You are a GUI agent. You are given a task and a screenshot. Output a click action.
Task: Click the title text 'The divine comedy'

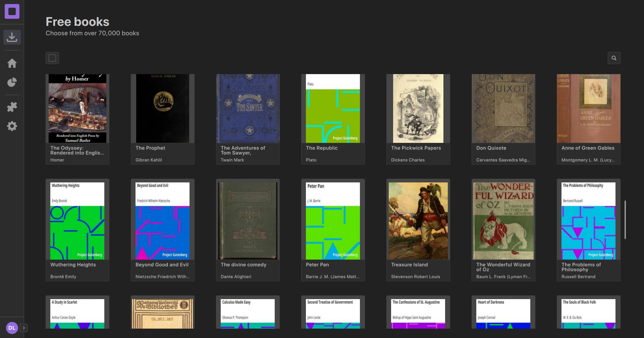244,265
